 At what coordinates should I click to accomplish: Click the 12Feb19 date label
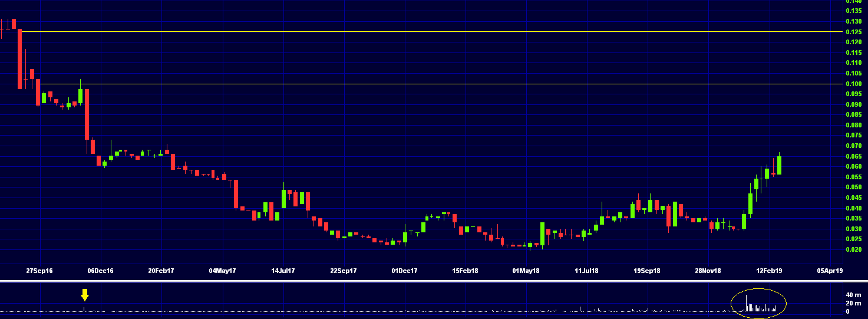tap(768, 271)
